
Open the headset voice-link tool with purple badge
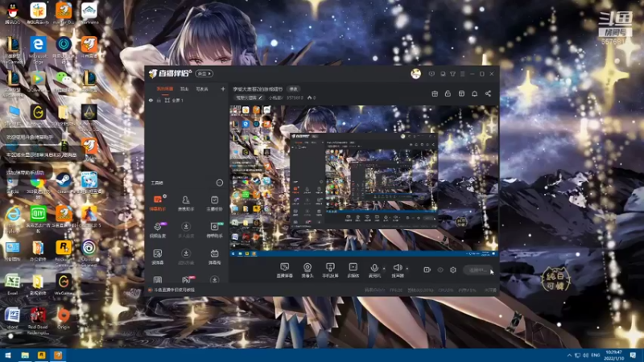tap(158, 229)
